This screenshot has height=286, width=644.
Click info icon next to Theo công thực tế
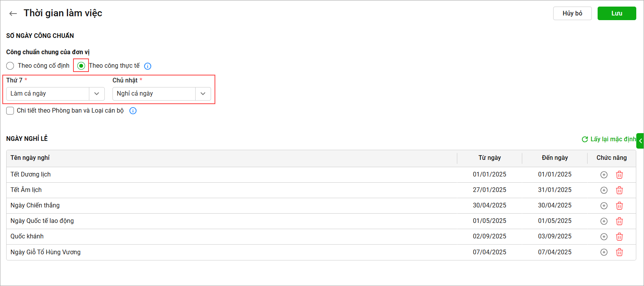pyautogui.click(x=148, y=66)
